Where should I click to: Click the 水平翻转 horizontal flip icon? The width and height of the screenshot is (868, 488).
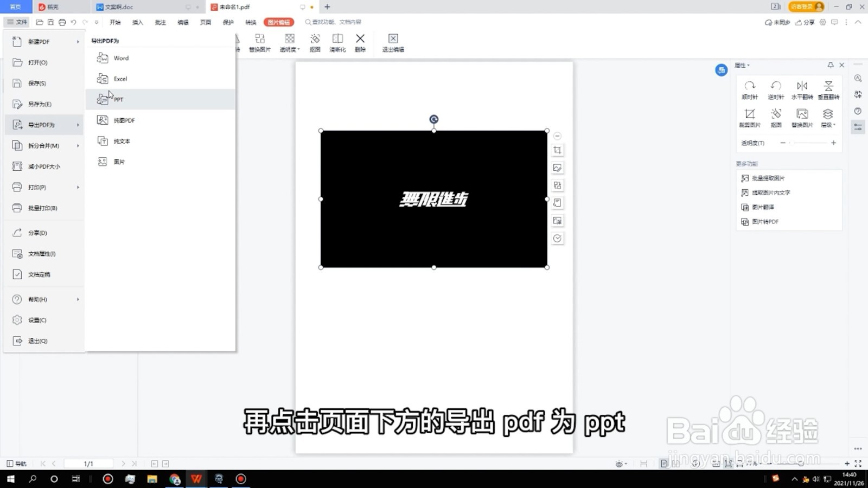802,89
